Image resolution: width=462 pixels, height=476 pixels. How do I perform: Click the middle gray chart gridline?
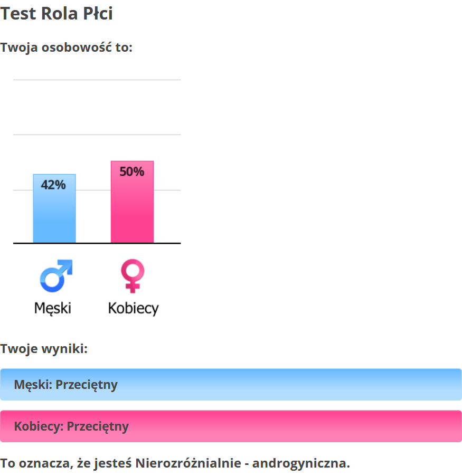point(97,135)
